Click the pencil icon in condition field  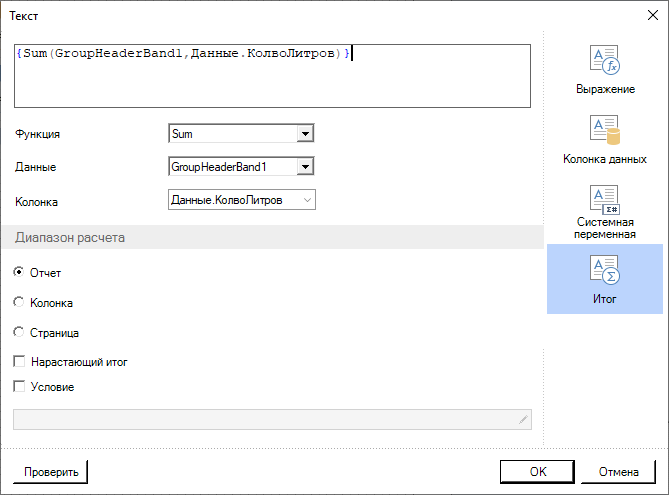point(523,419)
